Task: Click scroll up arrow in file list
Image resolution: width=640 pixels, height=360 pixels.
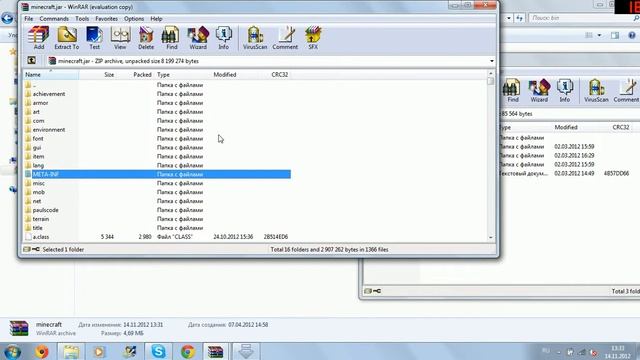Action: tap(491, 74)
